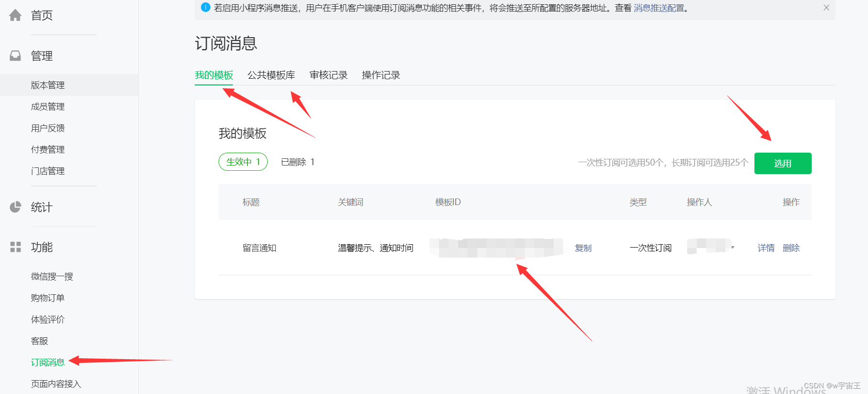868x394 pixels.
Task: Open 详情 for 留言通知 template
Action: (x=766, y=248)
